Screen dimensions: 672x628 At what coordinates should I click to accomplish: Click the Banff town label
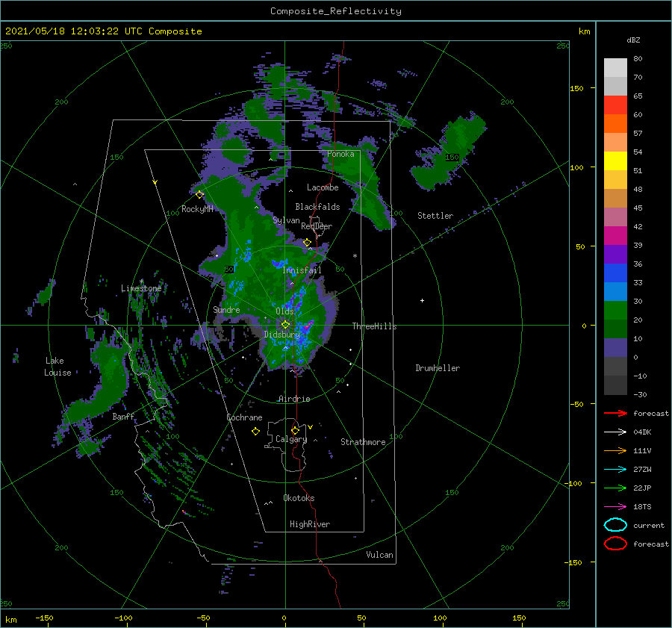[x=123, y=416]
